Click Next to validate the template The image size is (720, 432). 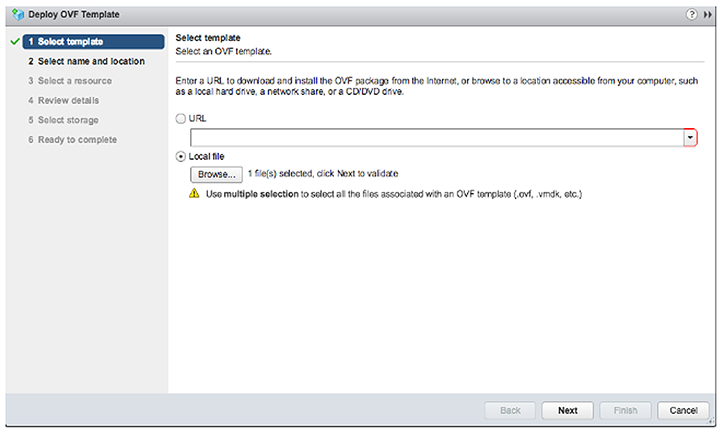[568, 410]
